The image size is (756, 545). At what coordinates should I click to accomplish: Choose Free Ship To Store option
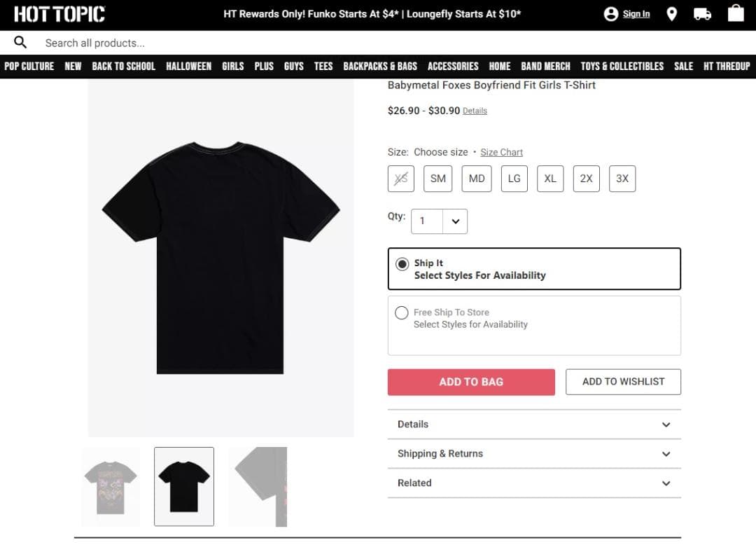coord(402,312)
